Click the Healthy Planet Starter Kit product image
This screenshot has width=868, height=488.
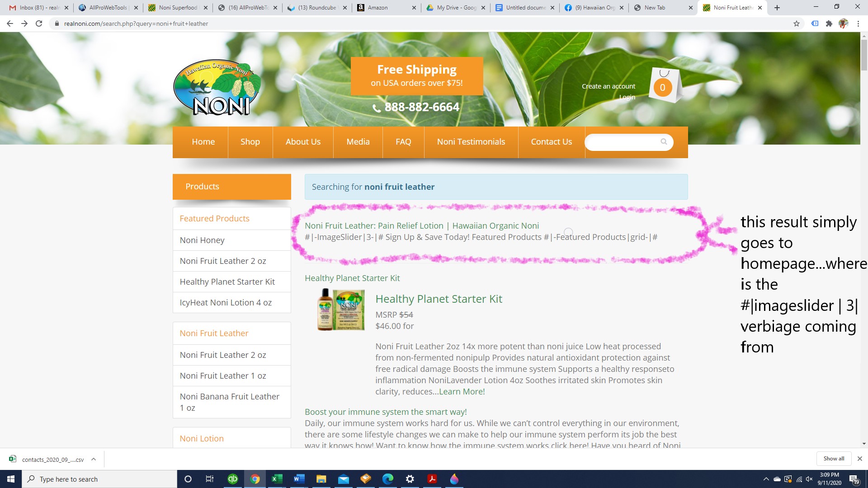(x=341, y=310)
